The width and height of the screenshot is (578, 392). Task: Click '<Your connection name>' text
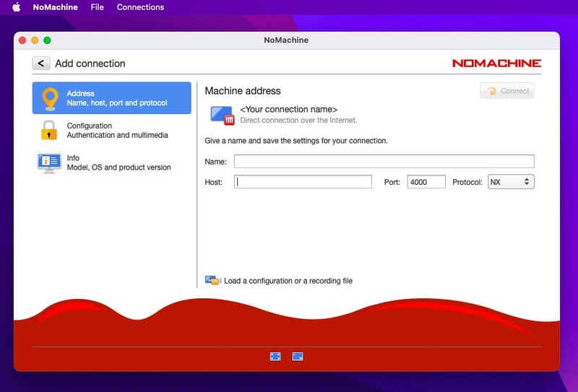pos(288,110)
